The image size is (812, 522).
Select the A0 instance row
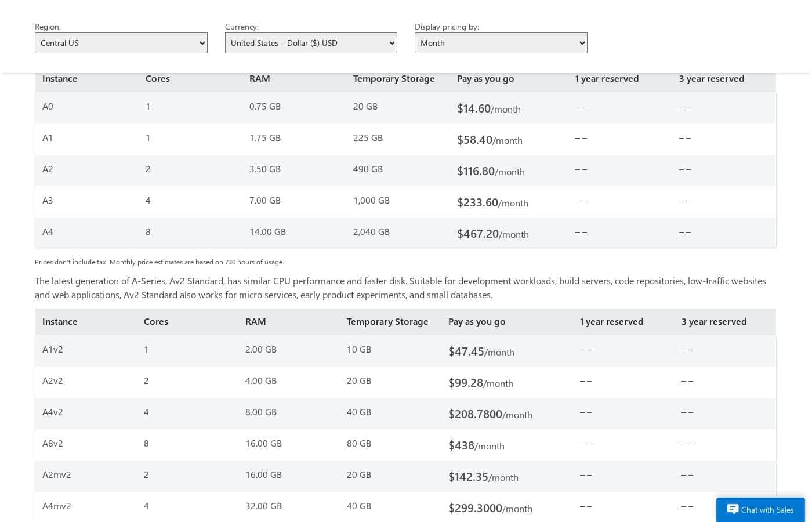(x=405, y=107)
